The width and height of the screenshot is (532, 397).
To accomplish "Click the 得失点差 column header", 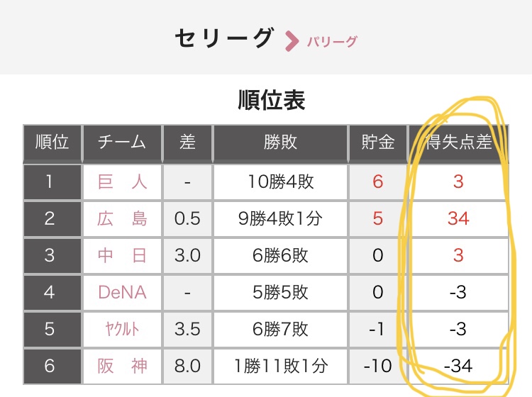I will 458,142.
